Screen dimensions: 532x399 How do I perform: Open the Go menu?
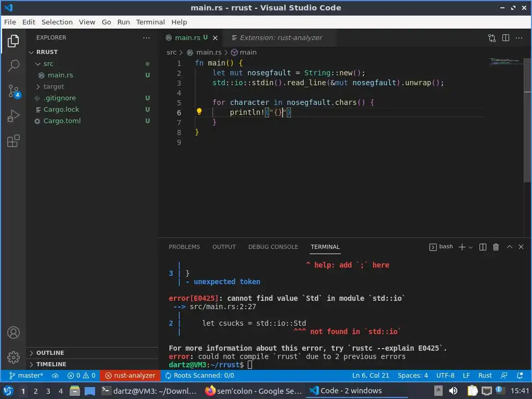[106, 22]
